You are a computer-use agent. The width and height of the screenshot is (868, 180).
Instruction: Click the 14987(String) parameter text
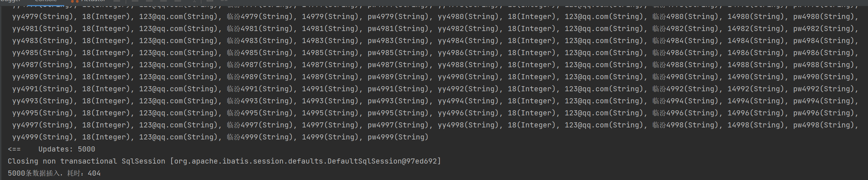[330, 65]
